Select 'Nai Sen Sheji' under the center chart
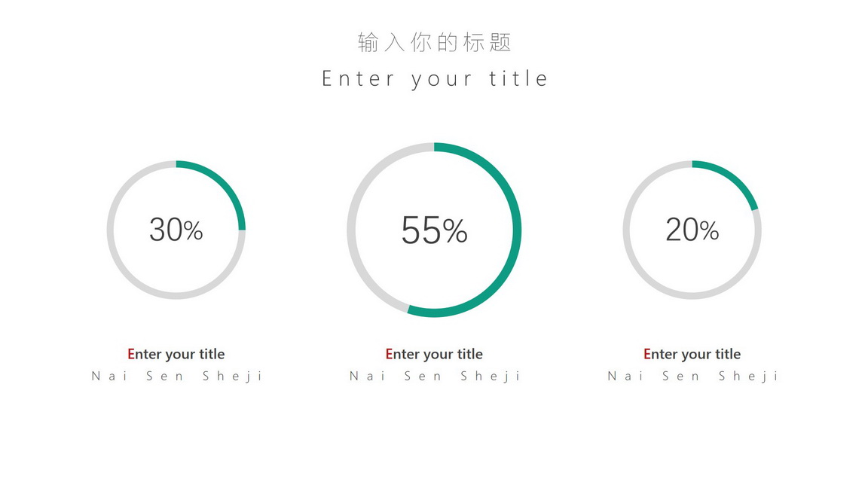Screen dimensions: 868x488 [x=435, y=377]
